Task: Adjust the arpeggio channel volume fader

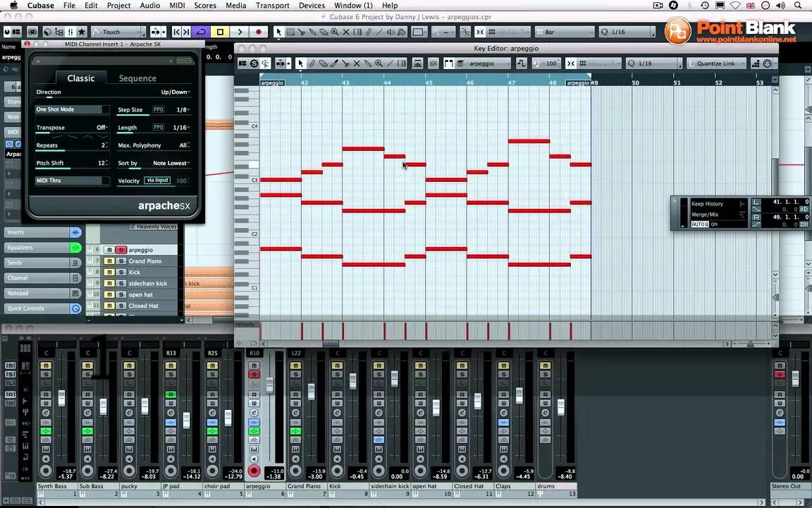Action: [270, 385]
